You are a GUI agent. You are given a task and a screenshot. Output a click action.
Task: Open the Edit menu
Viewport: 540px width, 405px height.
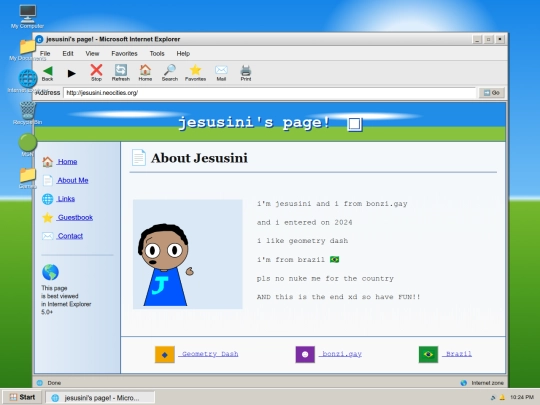pos(68,53)
